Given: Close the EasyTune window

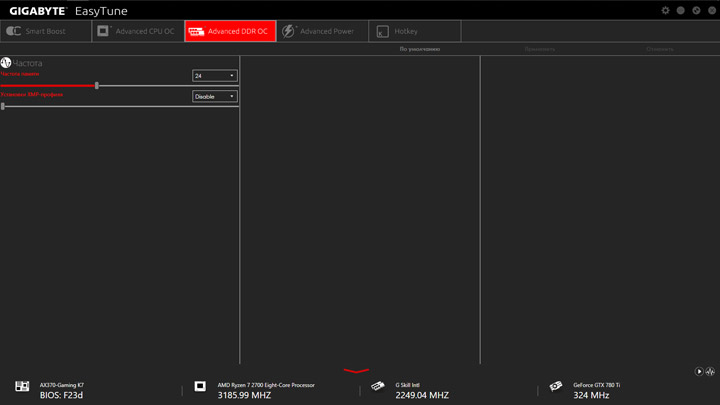Looking at the screenshot, I should 712,10.
